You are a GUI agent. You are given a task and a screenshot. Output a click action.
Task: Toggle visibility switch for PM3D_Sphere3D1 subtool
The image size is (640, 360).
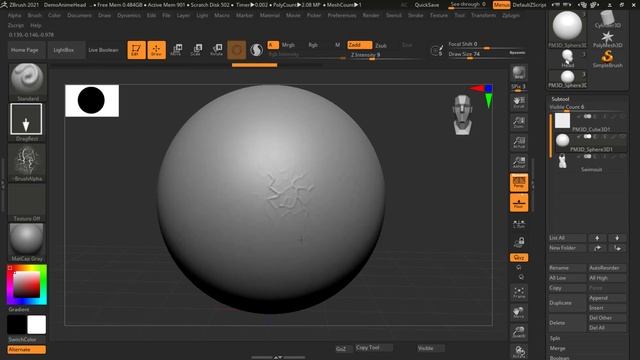(x=587, y=136)
